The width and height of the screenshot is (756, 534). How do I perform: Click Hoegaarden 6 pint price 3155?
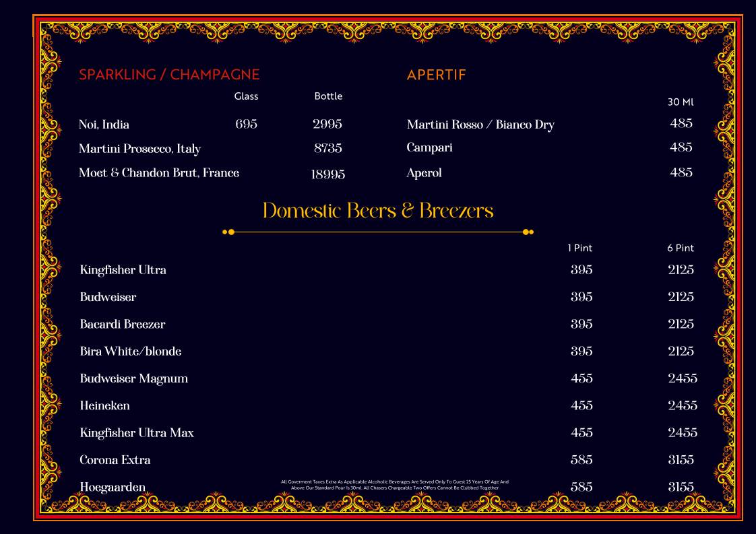point(681,487)
